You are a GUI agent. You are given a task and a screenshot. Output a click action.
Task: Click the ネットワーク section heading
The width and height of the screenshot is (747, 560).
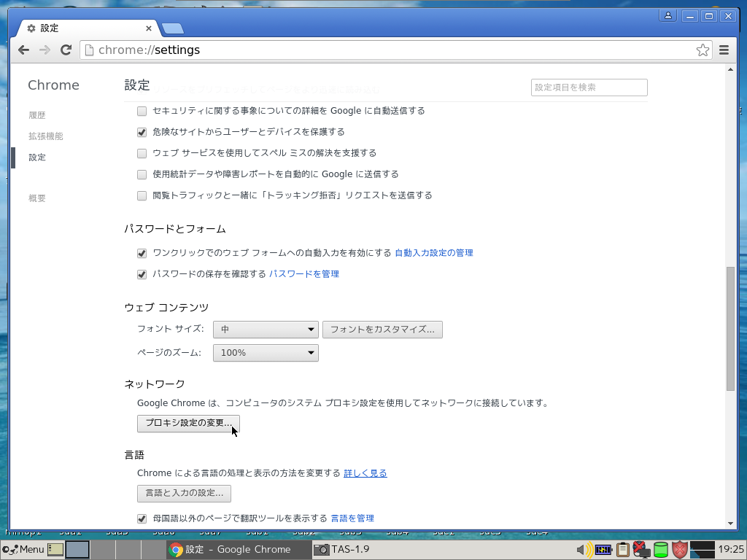pyautogui.click(x=155, y=384)
